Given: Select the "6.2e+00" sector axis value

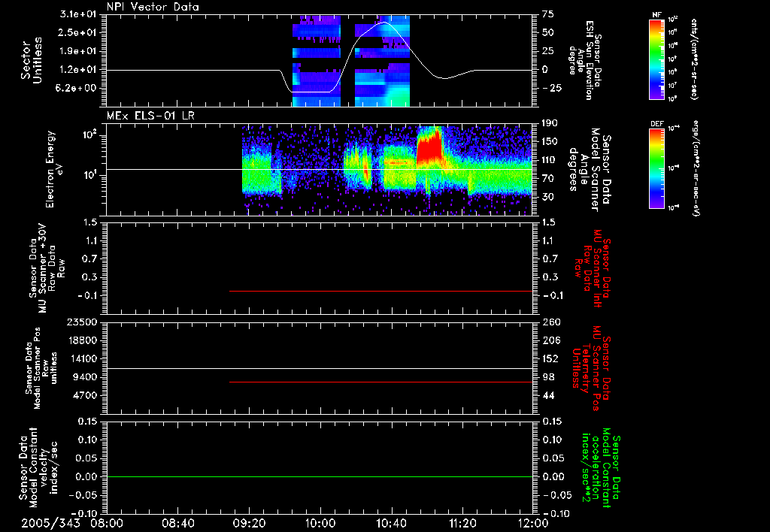Looking at the screenshot, I should (78, 89).
